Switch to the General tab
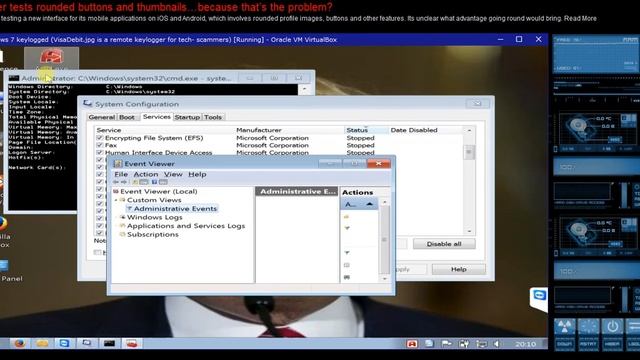The image size is (640, 360). coord(102,117)
